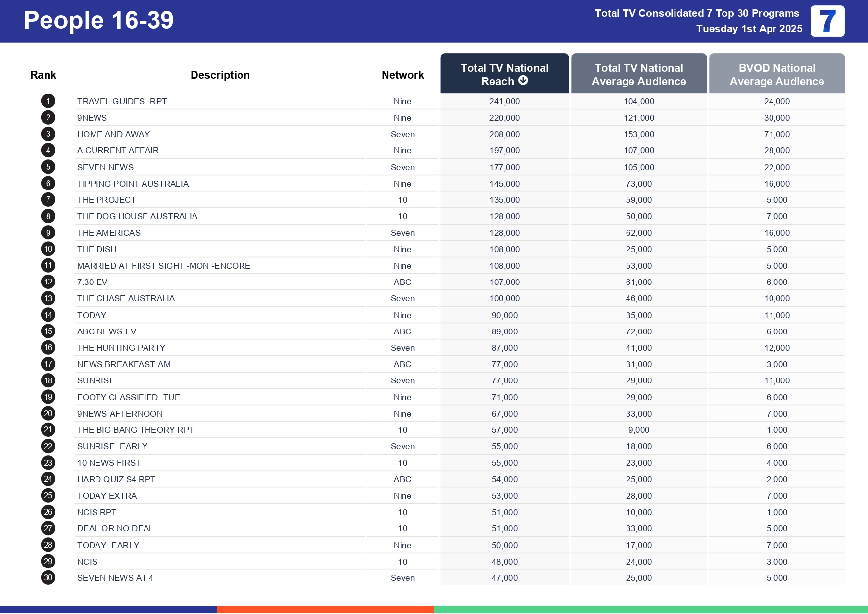Click the People 16-39 heading

pyautogui.click(x=98, y=21)
